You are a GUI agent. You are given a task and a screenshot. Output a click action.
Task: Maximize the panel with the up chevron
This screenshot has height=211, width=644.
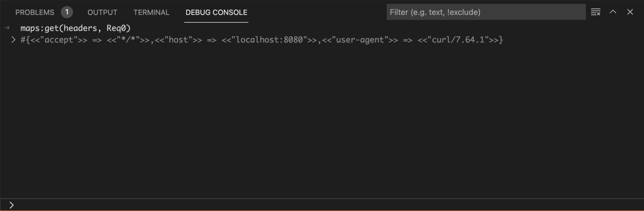tap(613, 12)
